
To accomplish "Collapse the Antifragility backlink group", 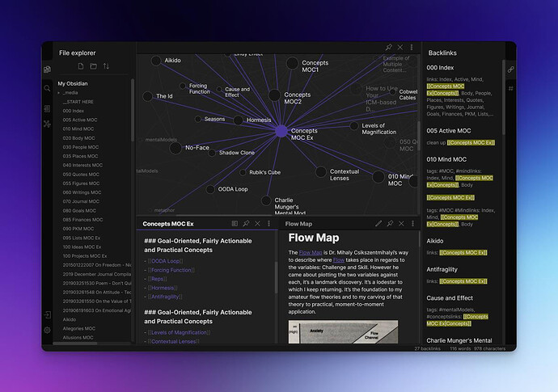I will (x=442, y=269).
